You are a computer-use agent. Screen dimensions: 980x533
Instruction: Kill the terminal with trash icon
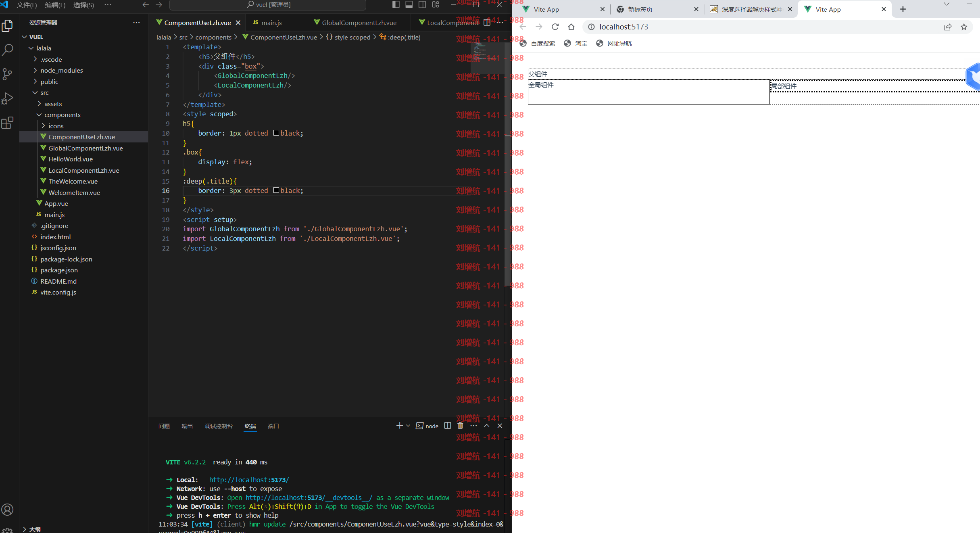pos(460,426)
